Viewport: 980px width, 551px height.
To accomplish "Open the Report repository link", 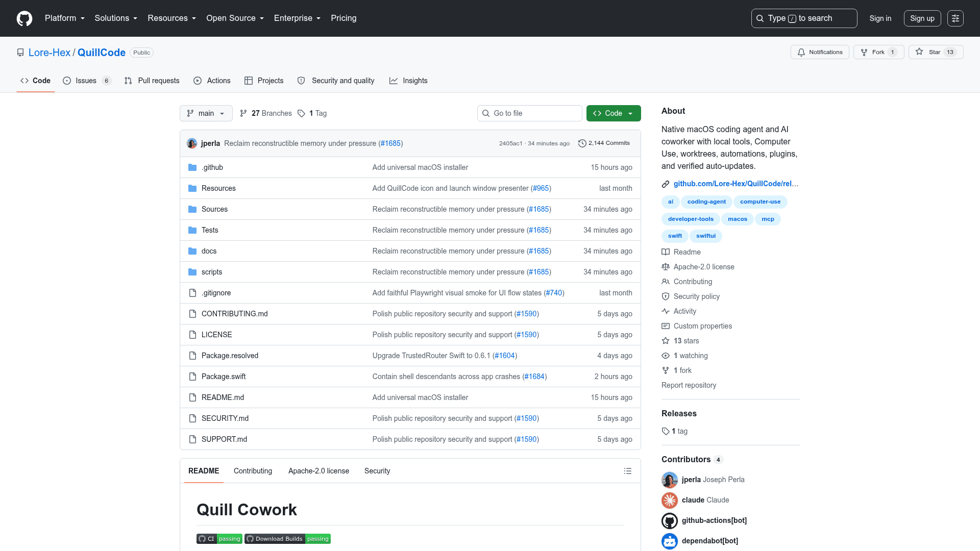I will point(689,385).
